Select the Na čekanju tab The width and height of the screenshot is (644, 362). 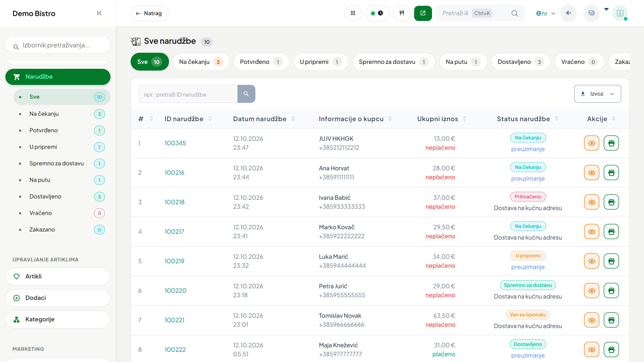201,62
